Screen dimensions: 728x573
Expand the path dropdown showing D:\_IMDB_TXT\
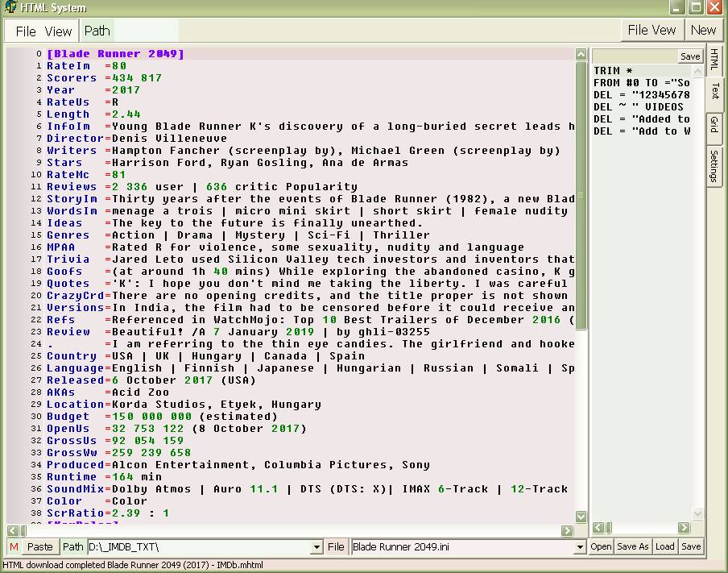[x=316, y=547]
